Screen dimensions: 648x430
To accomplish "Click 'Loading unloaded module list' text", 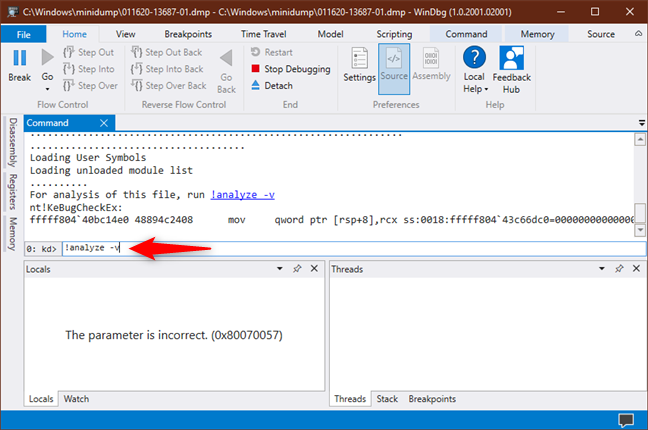I will [111, 170].
